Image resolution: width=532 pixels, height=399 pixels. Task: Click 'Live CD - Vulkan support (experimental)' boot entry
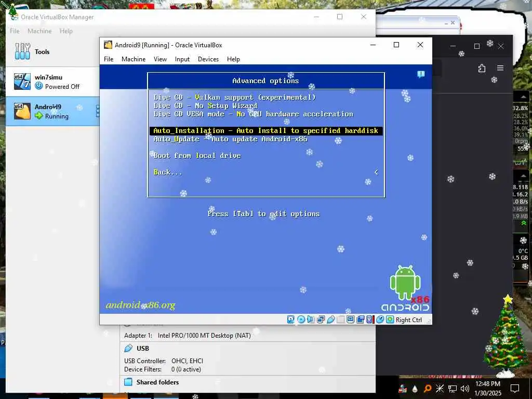(234, 97)
